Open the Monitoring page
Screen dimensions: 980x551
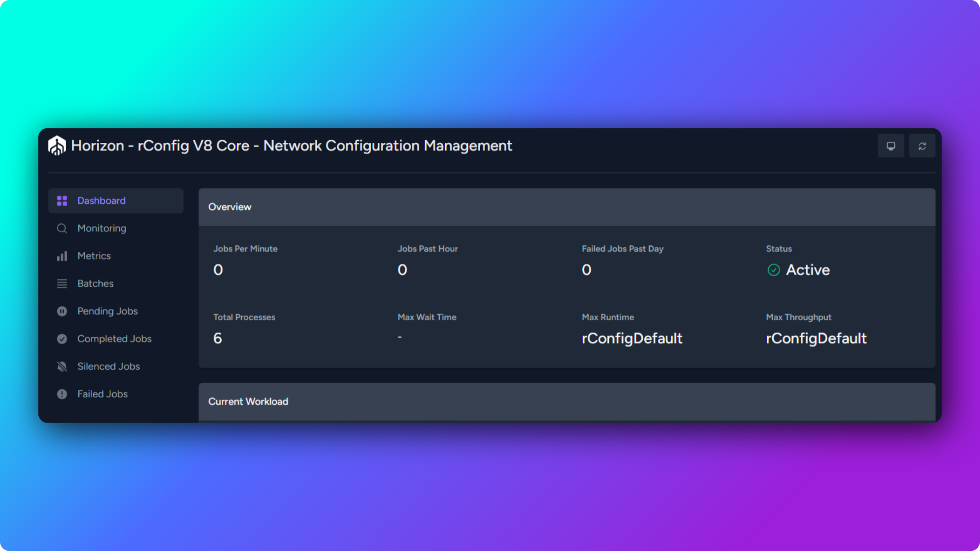(x=116, y=228)
